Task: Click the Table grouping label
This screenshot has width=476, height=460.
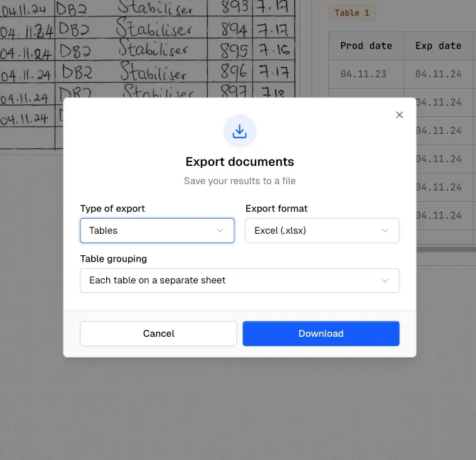Action: pos(114,258)
